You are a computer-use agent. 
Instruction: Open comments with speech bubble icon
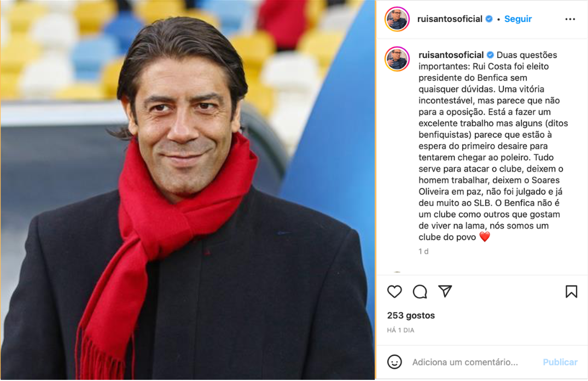click(x=420, y=292)
